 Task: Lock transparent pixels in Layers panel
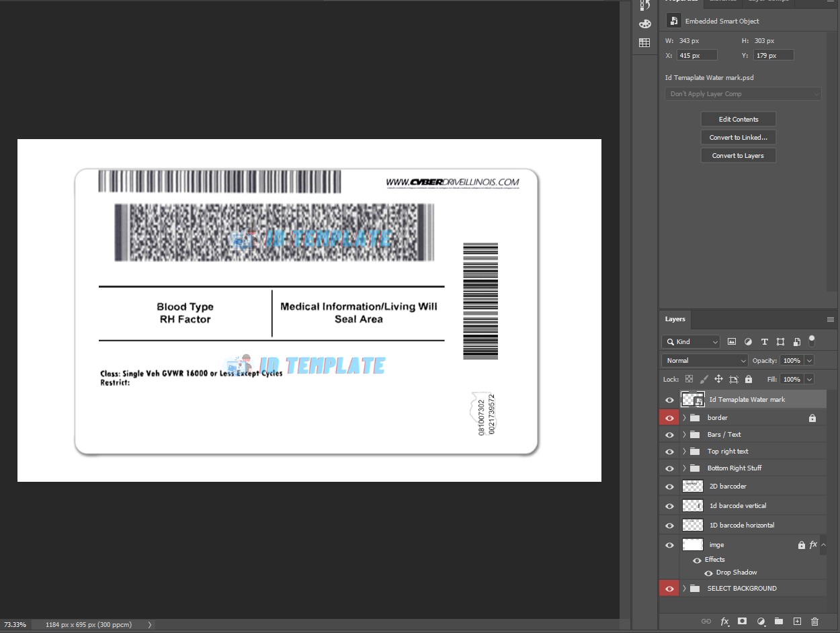point(689,379)
